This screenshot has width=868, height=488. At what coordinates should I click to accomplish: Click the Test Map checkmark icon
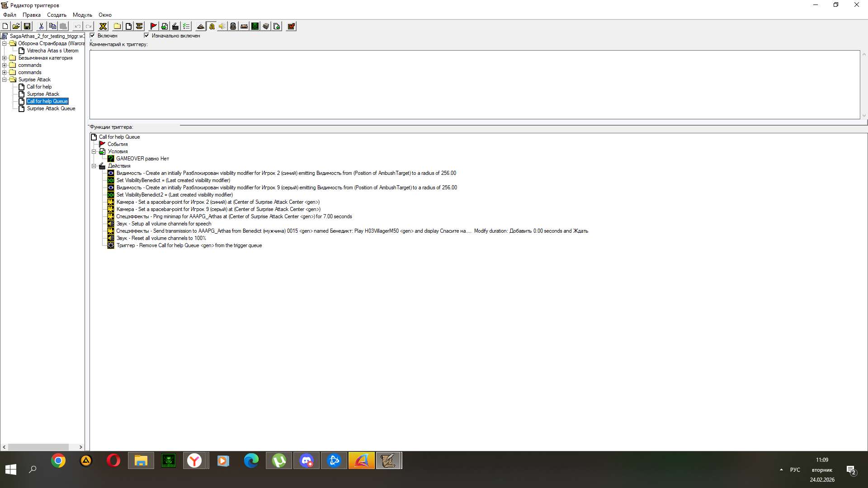[291, 26]
